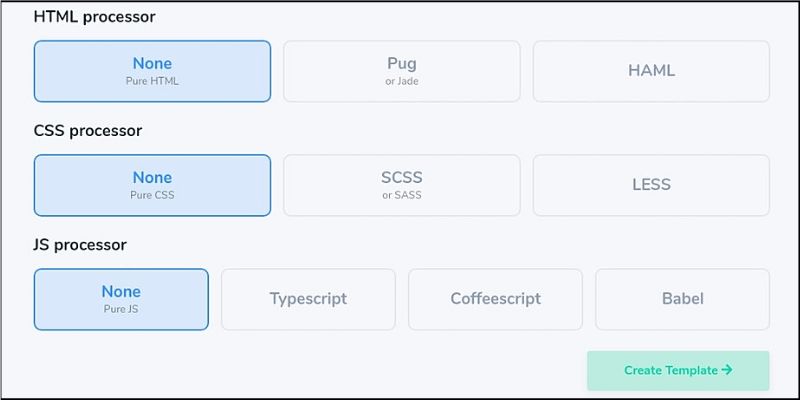The image size is (800, 400).
Task: Select None under JS processor
Action: (121, 298)
